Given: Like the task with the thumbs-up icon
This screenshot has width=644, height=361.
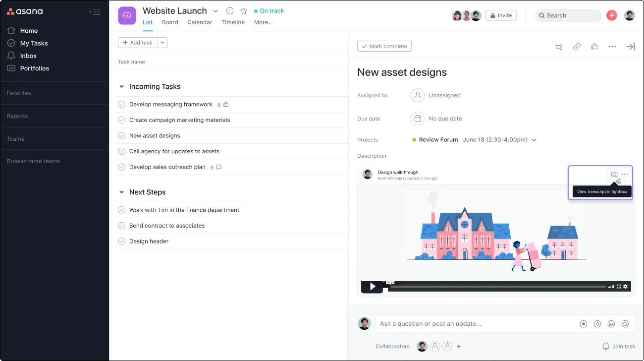Looking at the screenshot, I should (594, 47).
